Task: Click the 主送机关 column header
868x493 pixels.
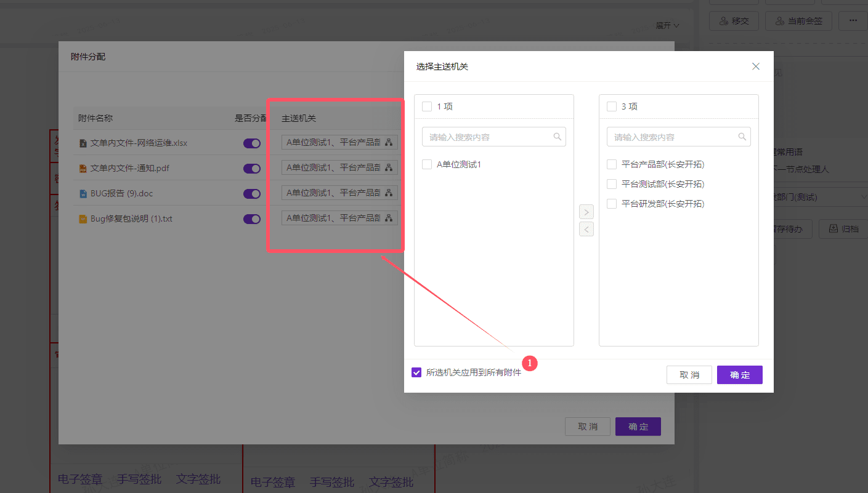Action: pyautogui.click(x=299, y=118)
